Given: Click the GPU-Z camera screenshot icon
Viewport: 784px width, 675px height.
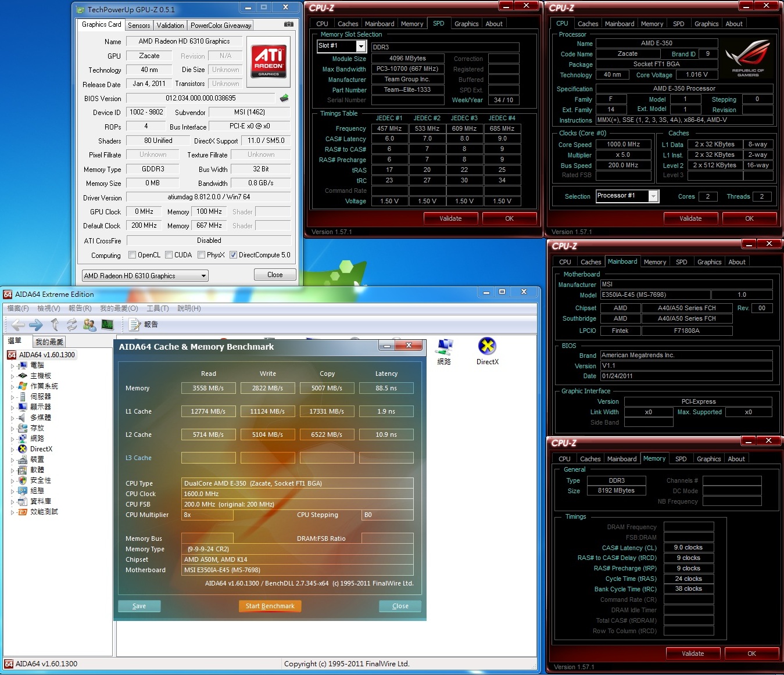Looking at the screenshot, I should click(x=288, y=24).
